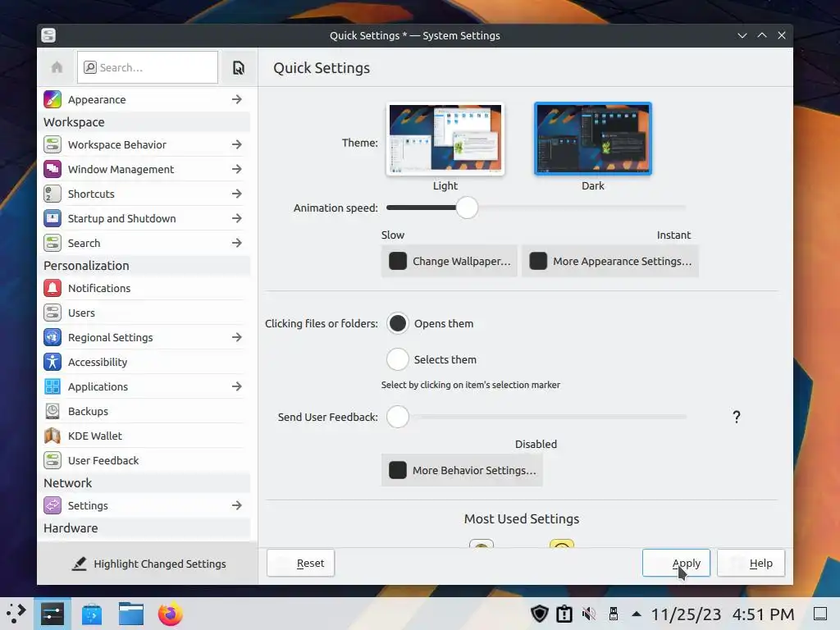Open the Applications grid icon
This screenshot has height=630, width=840.
click(x=52, y=387)
